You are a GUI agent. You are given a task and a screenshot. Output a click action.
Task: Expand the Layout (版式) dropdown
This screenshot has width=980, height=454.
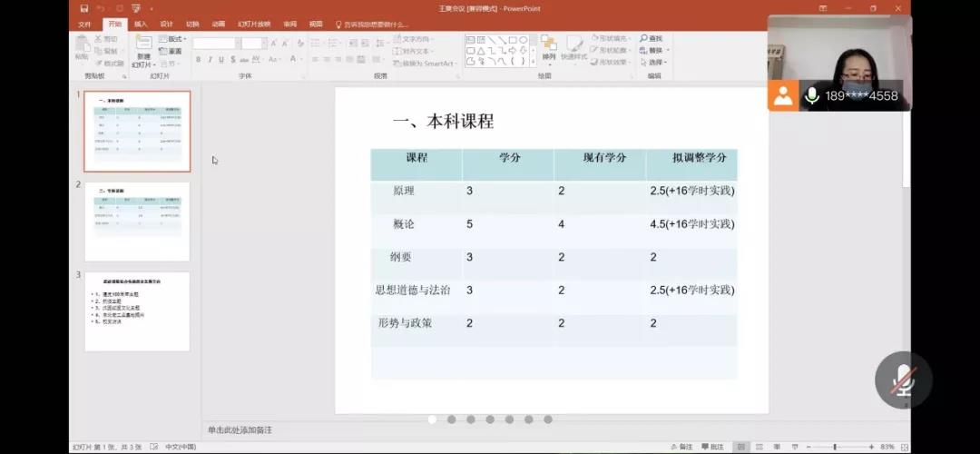pyautogui.click(x=176, y=39)
